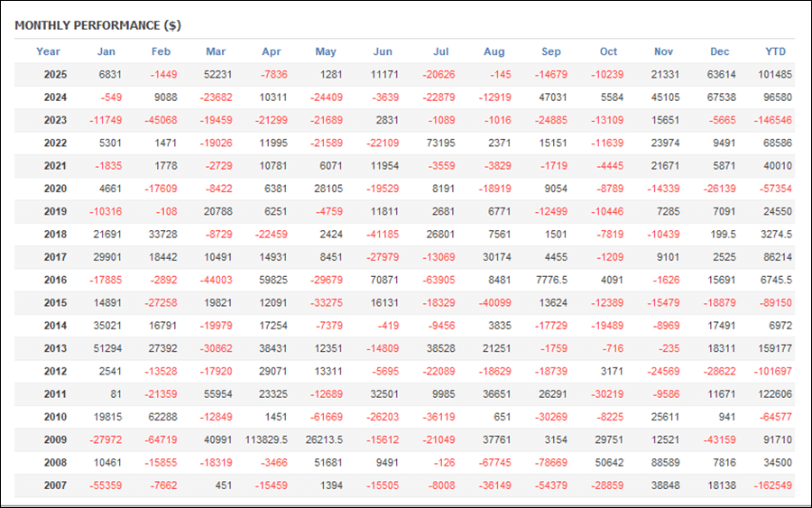Click the 2016 year row label
Screen dimensions: 812x508
point(56,280)
